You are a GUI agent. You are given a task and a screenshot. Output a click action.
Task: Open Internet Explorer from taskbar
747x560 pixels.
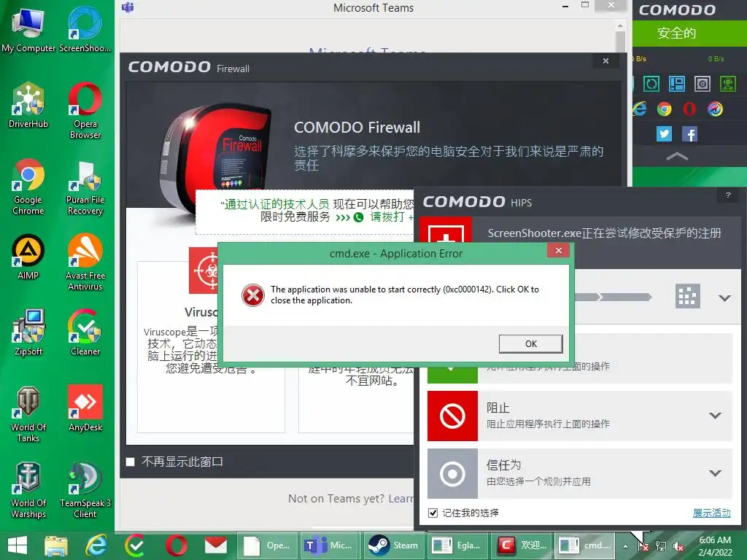coord(96,545)
